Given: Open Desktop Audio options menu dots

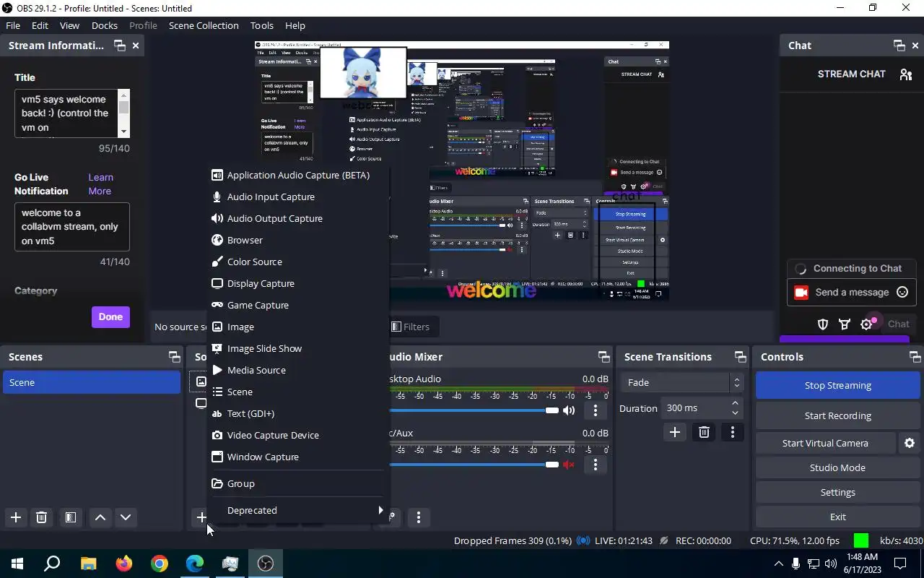Looking at the screenshot, I should pos(596,410).
